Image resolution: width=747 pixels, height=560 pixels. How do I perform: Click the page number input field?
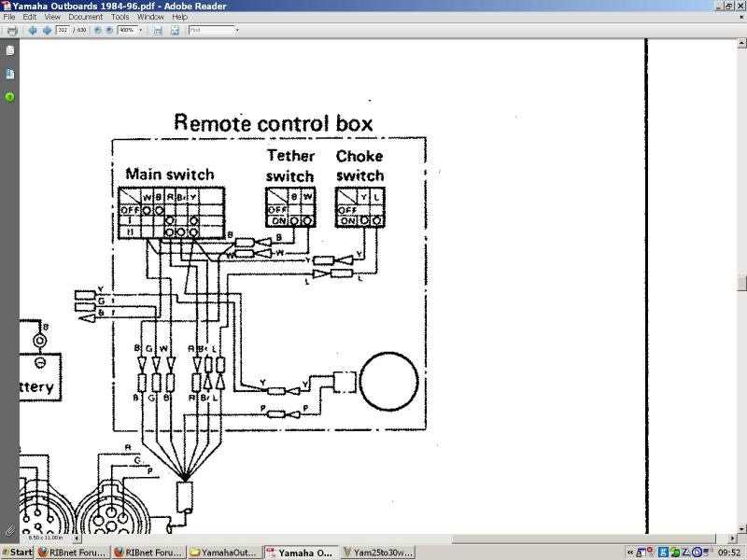point(63,30)
